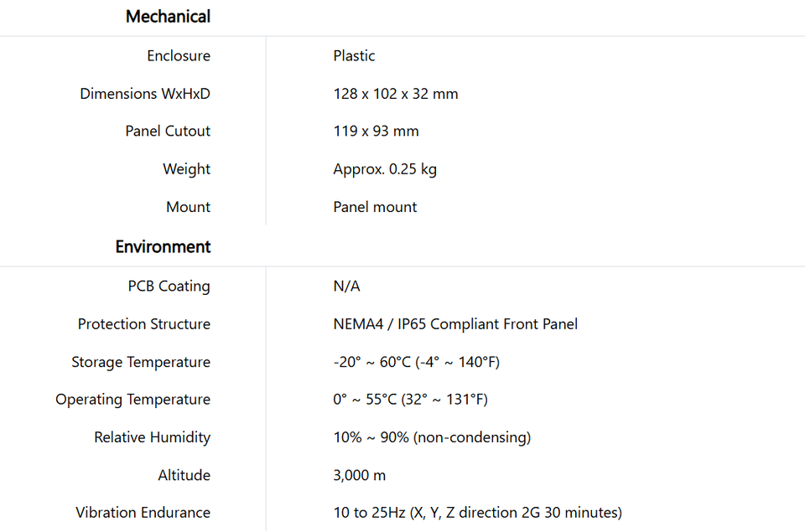Click the 3,000 m altitude value
This screenshot has width=805, height=532.
click(x=360, y=475)
